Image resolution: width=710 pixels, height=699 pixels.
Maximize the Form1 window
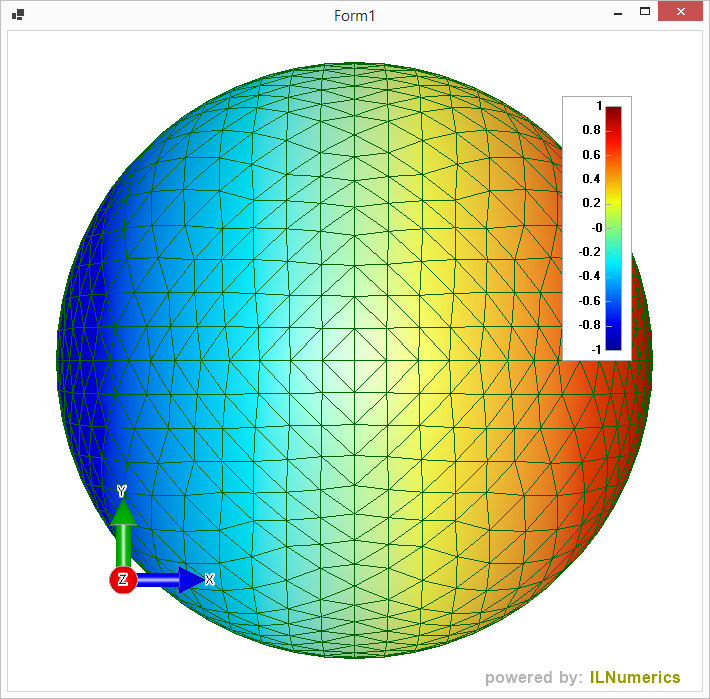(x=645, y=12)
